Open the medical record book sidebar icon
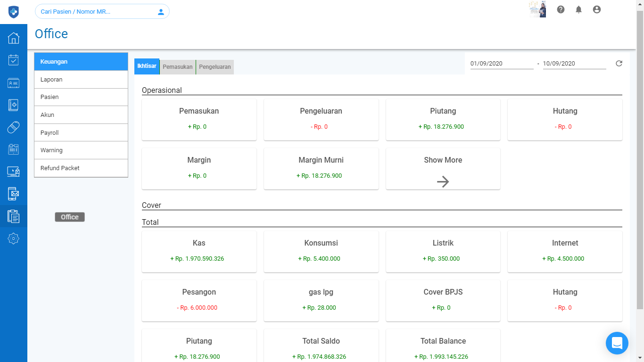The height and width of the screenshot is (362, 644). point(14,105)
